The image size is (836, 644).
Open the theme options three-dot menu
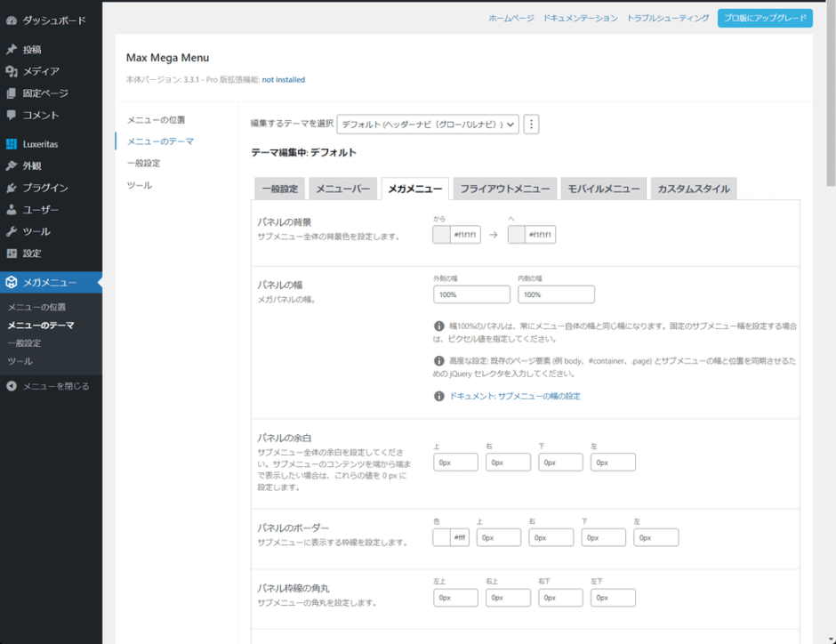pos(531,125)
